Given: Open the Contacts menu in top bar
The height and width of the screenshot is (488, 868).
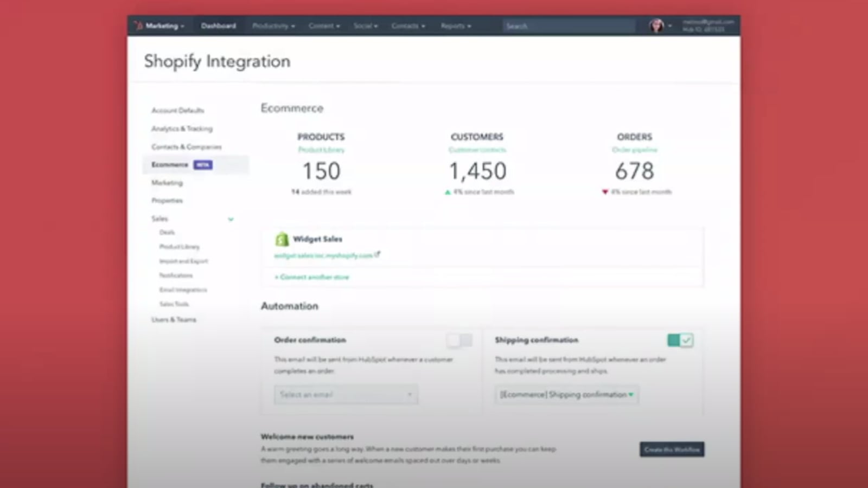Looking at the screenshot, I should (409, 26).
